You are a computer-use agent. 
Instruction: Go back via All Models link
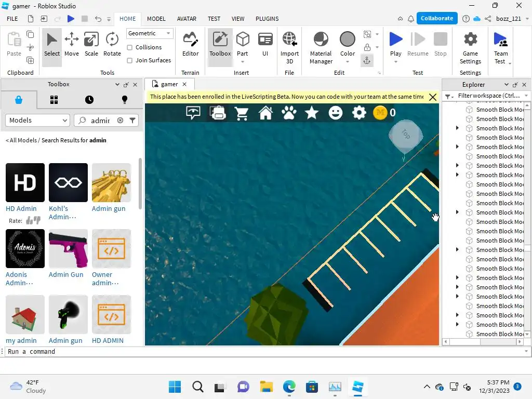[x=21, y=140]
